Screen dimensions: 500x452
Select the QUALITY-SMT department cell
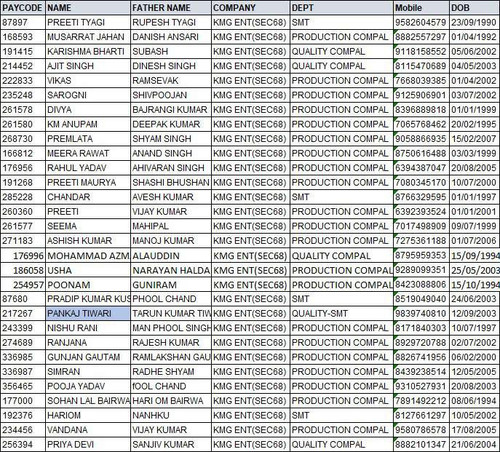[341, 314]
